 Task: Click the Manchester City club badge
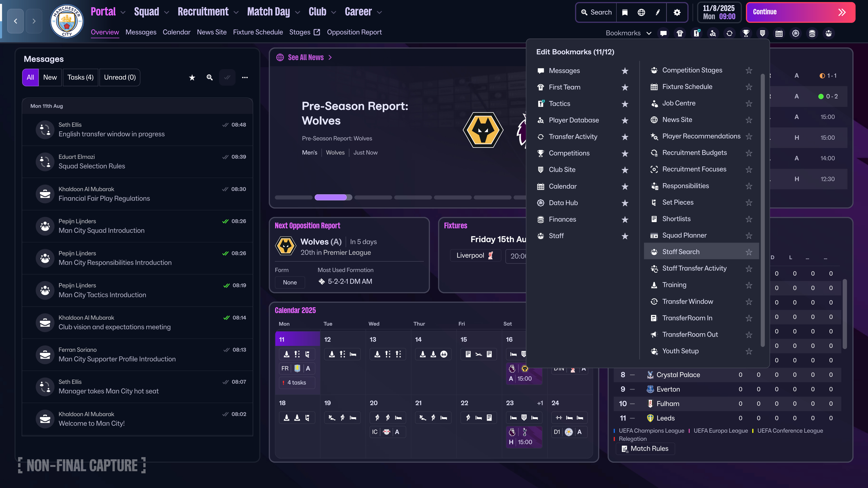coord(67,21)
